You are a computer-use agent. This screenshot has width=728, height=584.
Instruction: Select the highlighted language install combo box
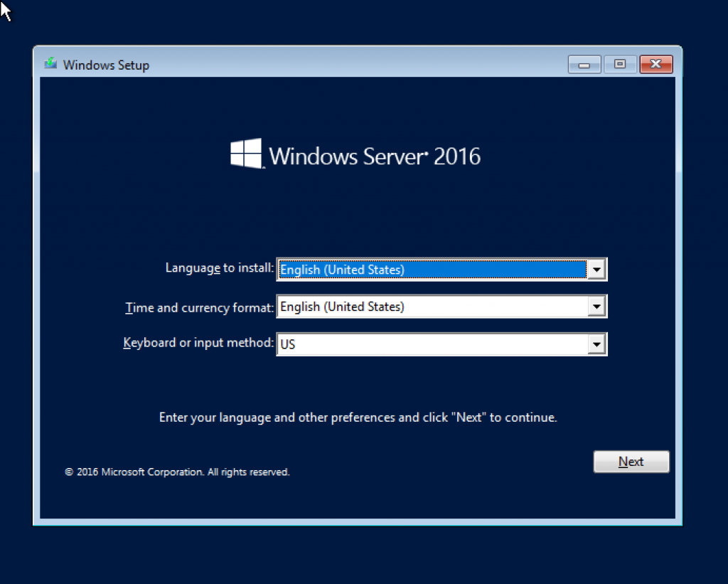tap(434, 269)
